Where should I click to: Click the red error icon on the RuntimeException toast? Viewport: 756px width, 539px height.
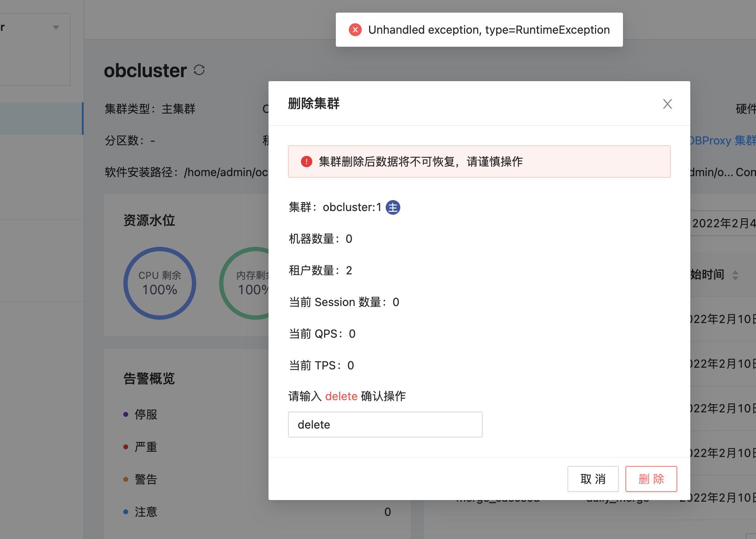[355, 30]
